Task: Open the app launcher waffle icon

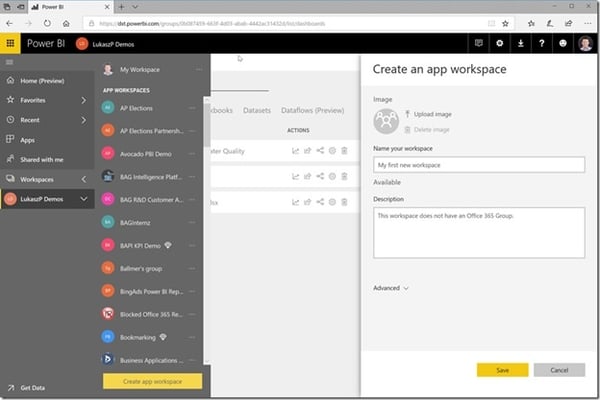Action: tap(10, 43)
